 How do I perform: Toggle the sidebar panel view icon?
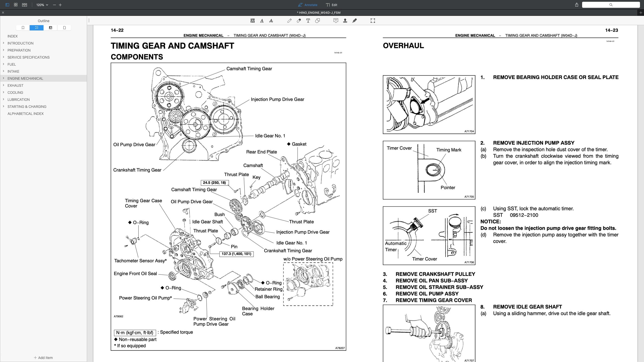point(7,5)
